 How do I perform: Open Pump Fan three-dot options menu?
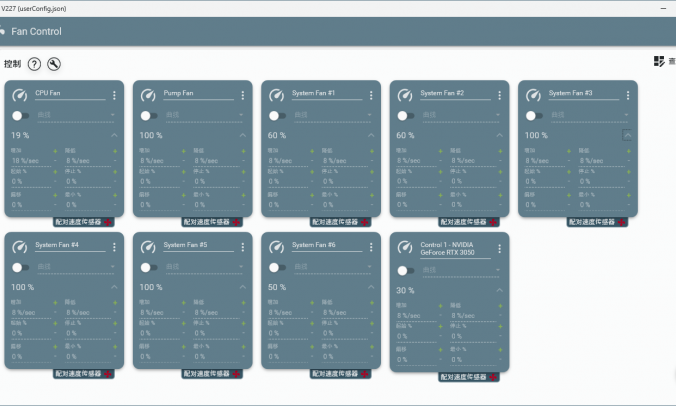243,95
